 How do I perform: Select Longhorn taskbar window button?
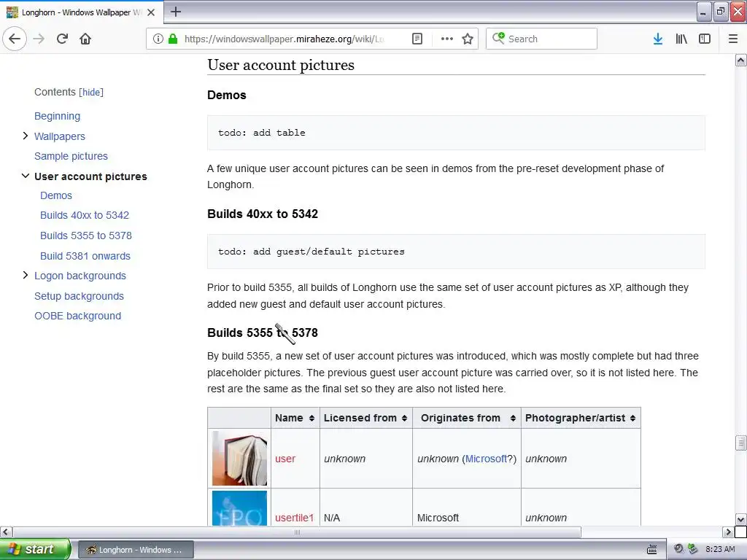(136, 550)
